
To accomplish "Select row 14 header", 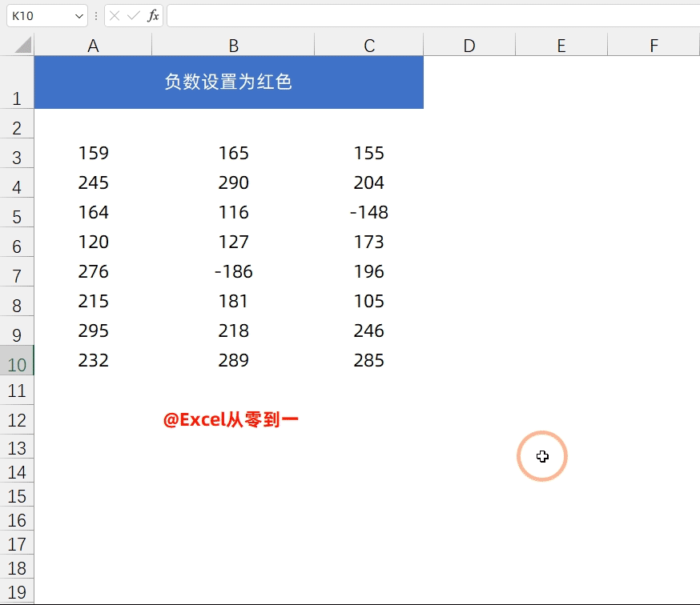I will coord(17,471).
